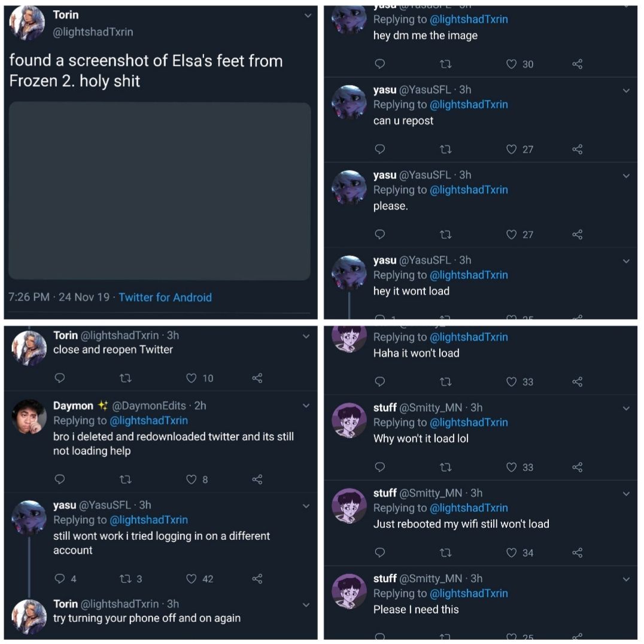The image size is (644, 644).
Task: Tap the unloaded image placeholder in Torin's tweet
Action: 160,191
